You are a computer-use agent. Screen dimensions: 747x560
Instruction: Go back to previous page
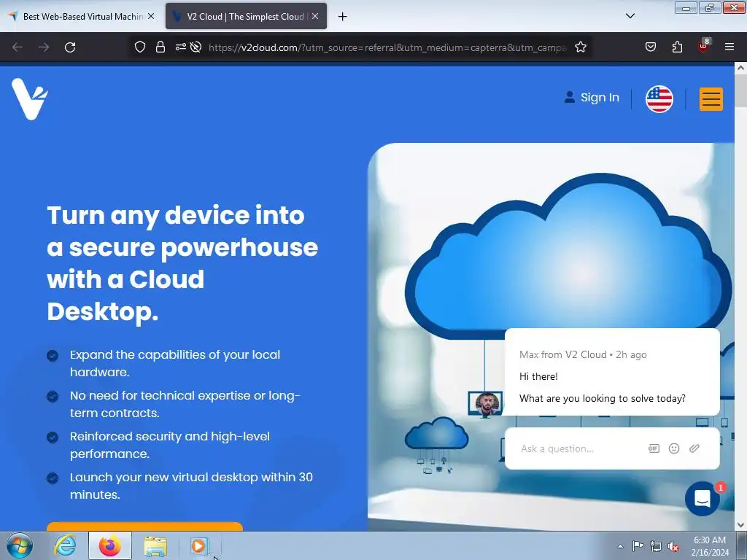pos(18,47)
